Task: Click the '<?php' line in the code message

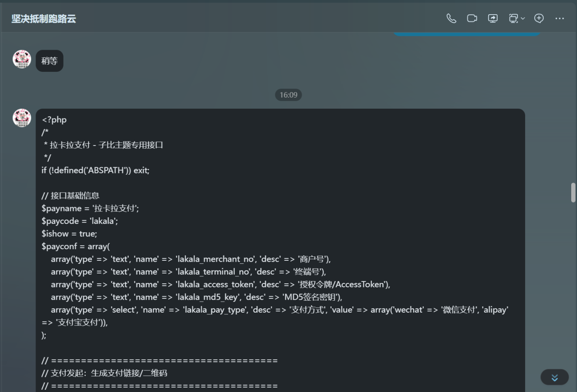Action: tap(54, 120)
